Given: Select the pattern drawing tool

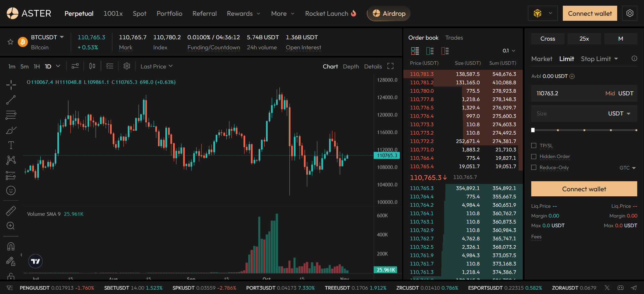Looking at the screenshot, I should (11, 160).
